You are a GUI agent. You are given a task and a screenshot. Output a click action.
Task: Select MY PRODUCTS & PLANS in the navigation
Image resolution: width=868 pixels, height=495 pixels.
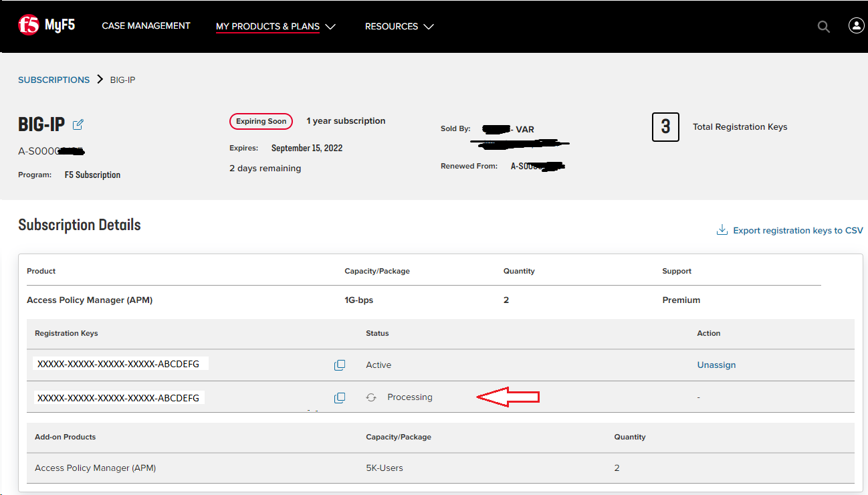point(267,26)
